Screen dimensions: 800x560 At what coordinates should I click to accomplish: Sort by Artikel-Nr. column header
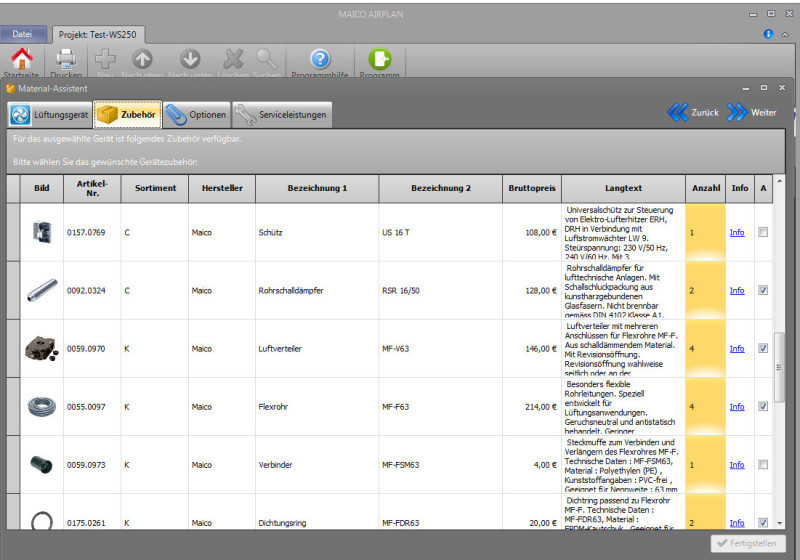point(92,188)
